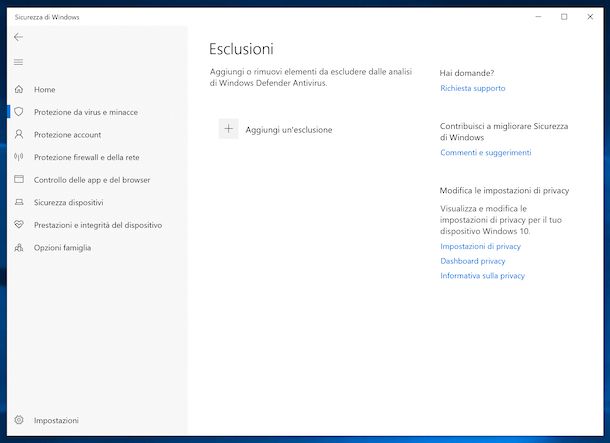Click the shield icon for virus protection
This screenshot has width=610, height=443.
(19, 112)
